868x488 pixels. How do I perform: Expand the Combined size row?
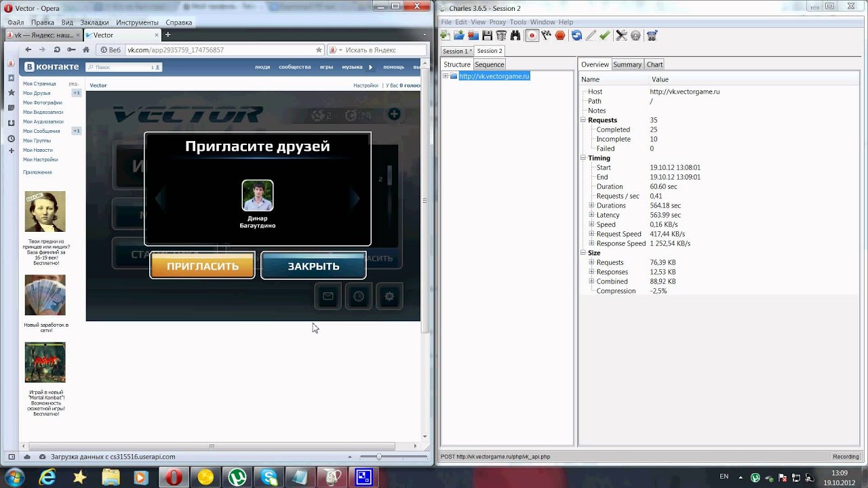[591, 281]
